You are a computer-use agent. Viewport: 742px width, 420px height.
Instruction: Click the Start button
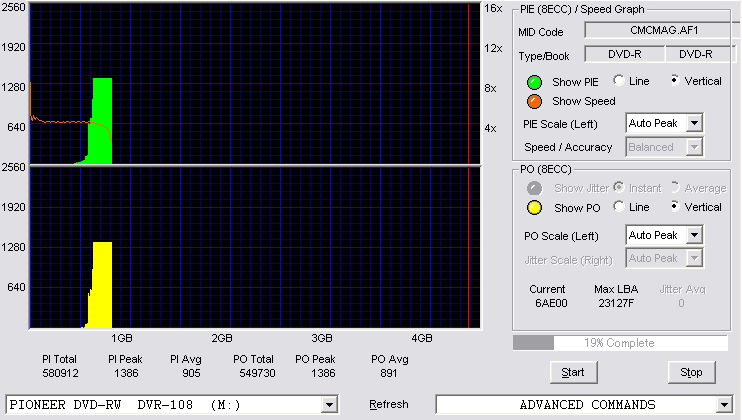tap(573, 372)
